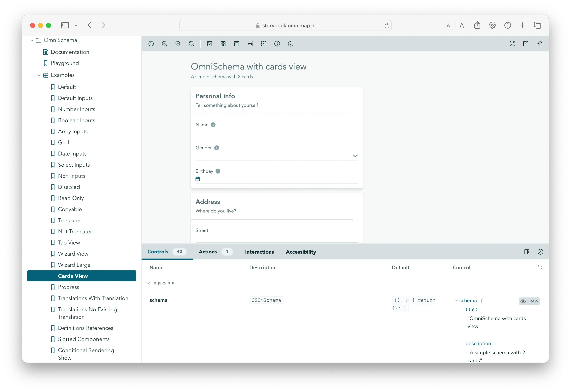Click the Birthday calendar picker icon
This screenshot has width=571, height=392.
(x=198, y=179)
